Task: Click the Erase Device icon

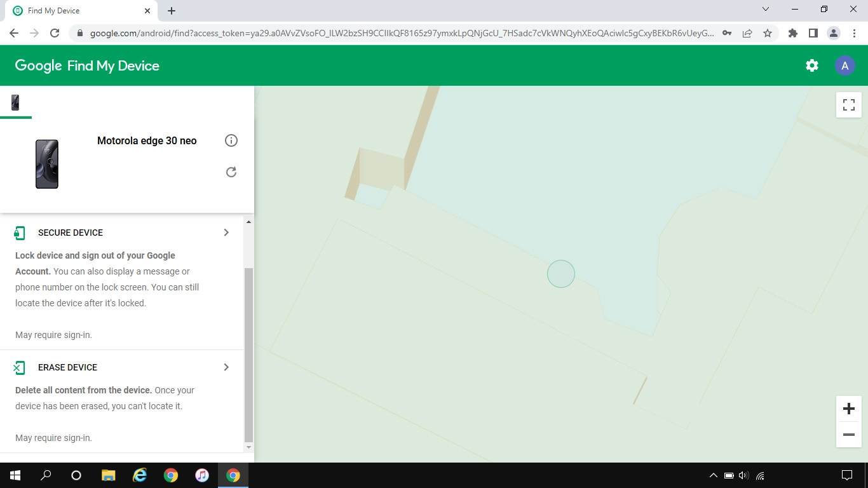Action: pyautogui.click(x=19, y=367)
